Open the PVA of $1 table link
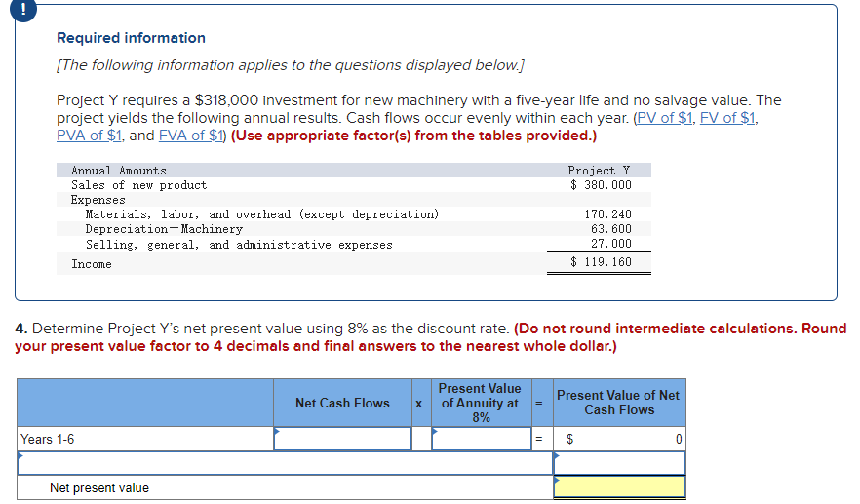Screen dimensions: 860x504 point(89,136)
